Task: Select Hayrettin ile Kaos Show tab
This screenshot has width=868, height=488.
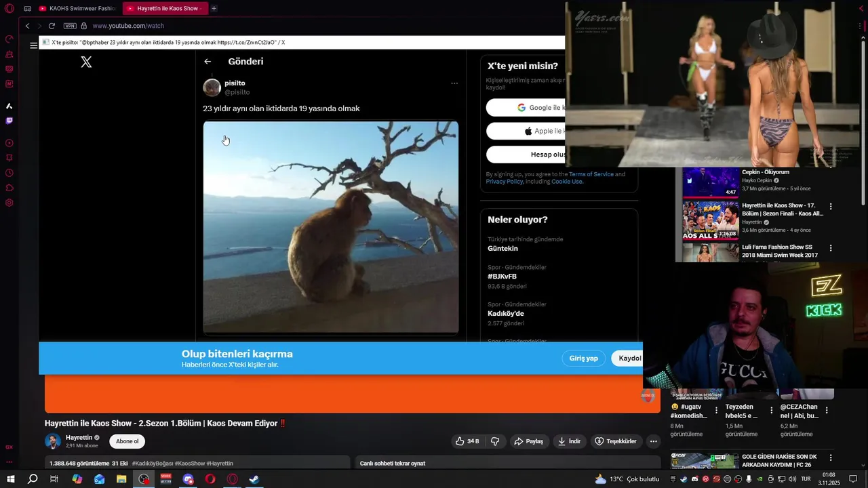Action: 165,9
